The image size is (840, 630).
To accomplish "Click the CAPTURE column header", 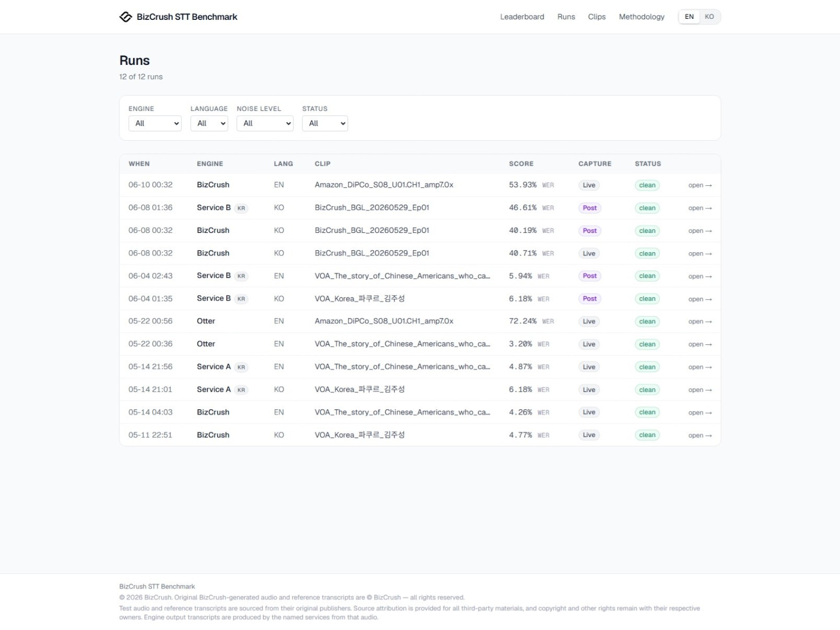I will pos(595,164).
